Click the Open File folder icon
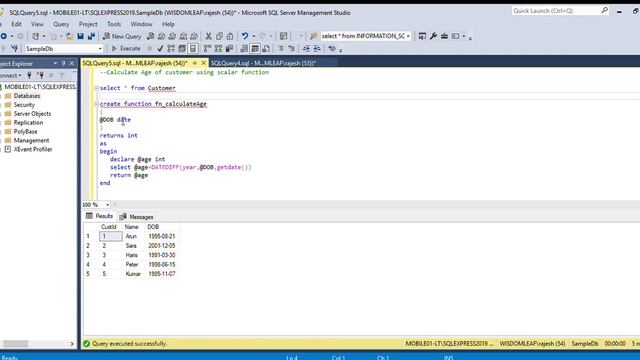This screenshot has height=360, width=640. 70,36
